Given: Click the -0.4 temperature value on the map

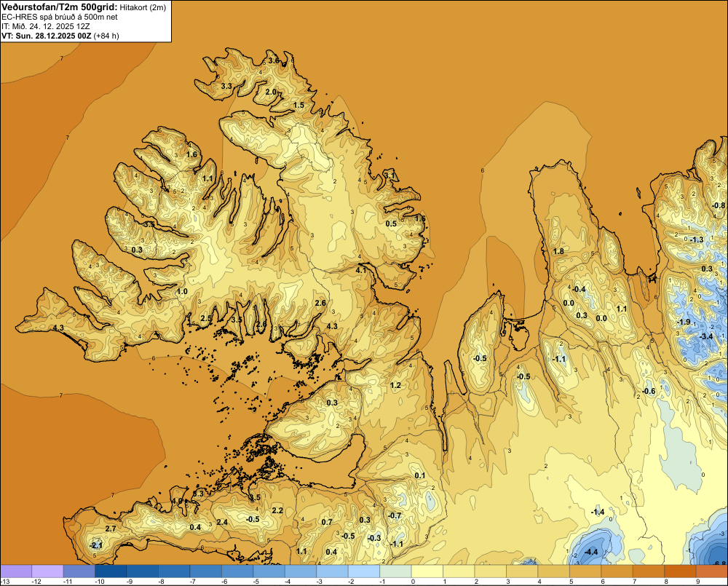Looking at the screenshot, I should tap(578, 289).
